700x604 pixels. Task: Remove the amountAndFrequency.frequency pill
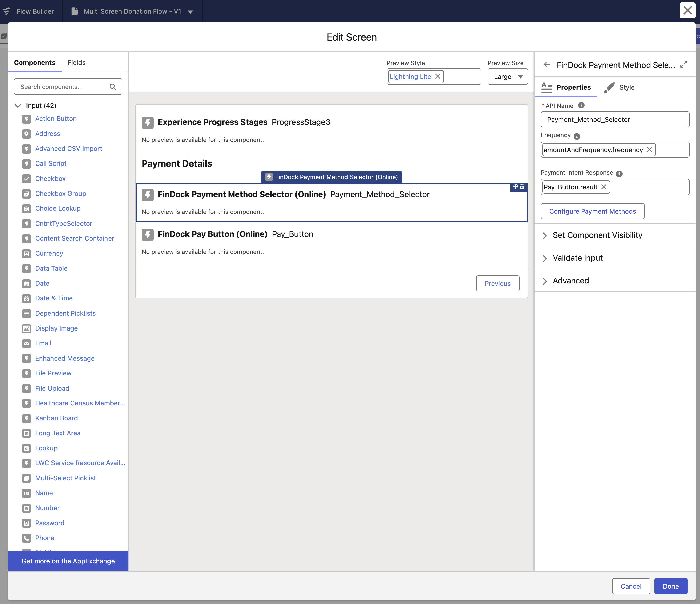pos(649,150)
